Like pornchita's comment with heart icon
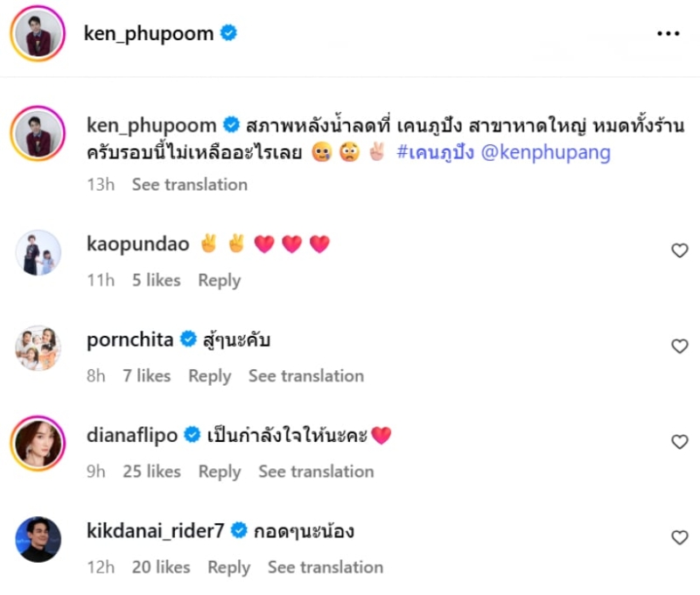 (680, 346)
